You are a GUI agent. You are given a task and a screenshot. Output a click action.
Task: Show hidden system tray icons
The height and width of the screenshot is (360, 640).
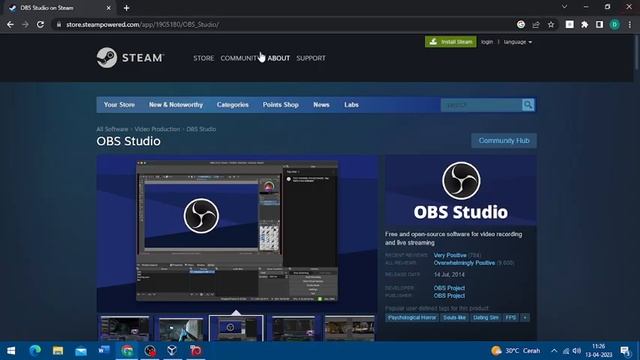coord(554,351)
